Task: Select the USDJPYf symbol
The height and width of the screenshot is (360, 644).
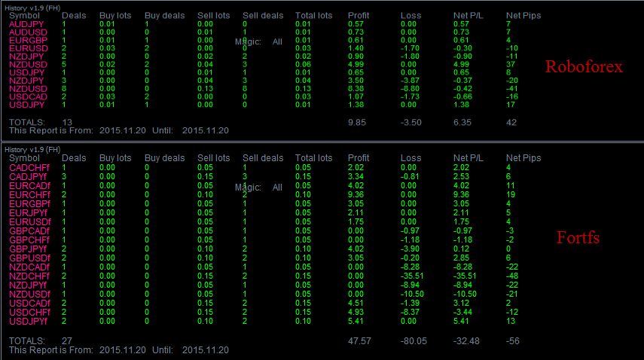Action: pyautogui.click(x=29, y=321)
